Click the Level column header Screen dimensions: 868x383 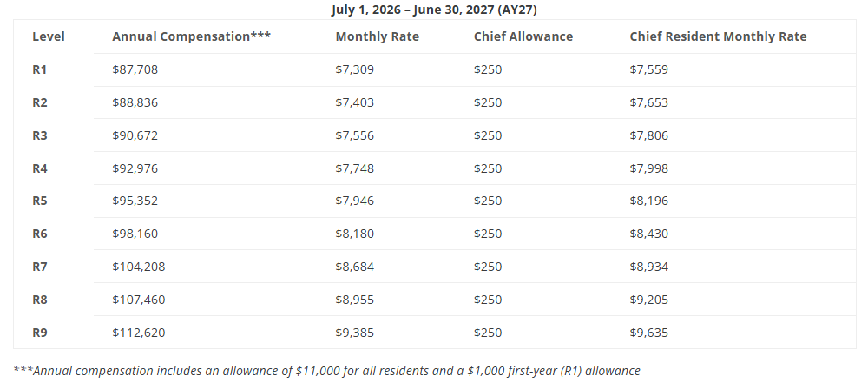[x=49, y=36]
